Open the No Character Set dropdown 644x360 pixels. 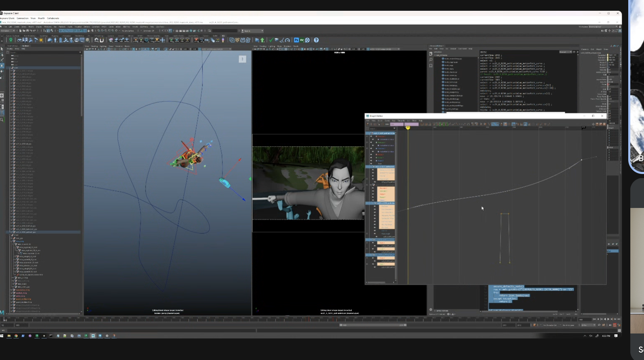pos(551,325)
